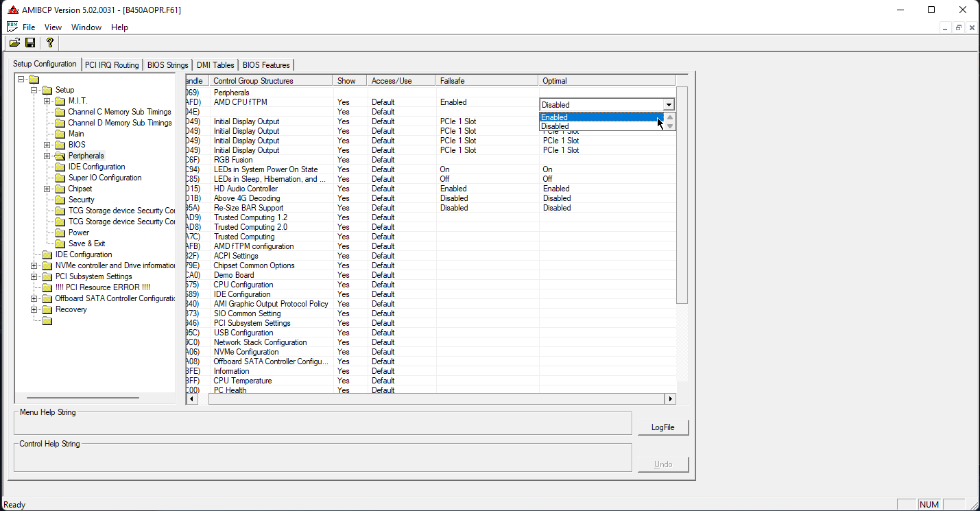Click the table's horizontal scroll right arrow
Image resolution: width=980 pixels, height=511 pixels.
[670, 399]
